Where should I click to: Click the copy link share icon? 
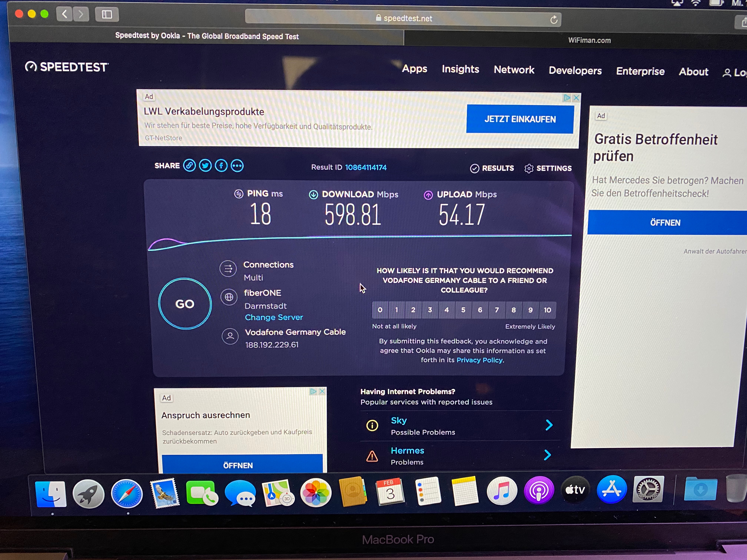coord(190,165)
